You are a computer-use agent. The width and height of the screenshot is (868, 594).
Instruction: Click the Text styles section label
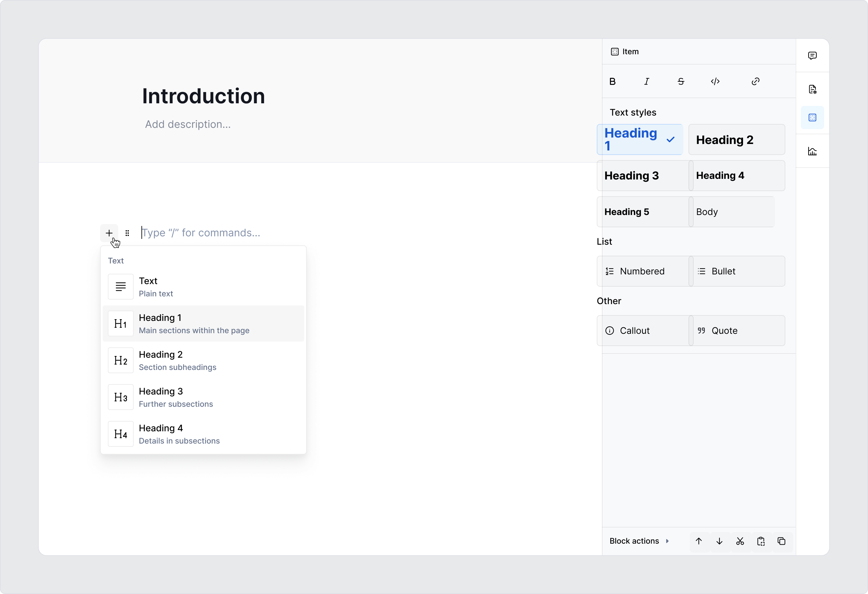point(633,112)
